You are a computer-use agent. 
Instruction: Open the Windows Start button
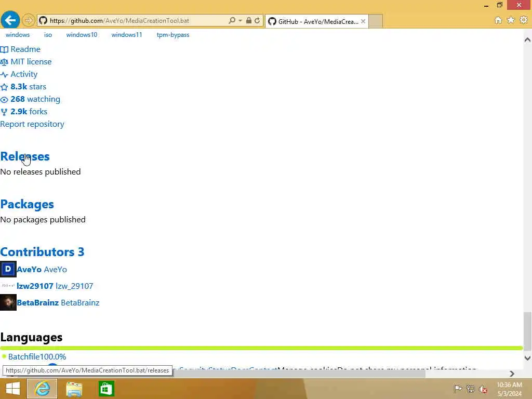pyautogui.click(x=12, y=389)
